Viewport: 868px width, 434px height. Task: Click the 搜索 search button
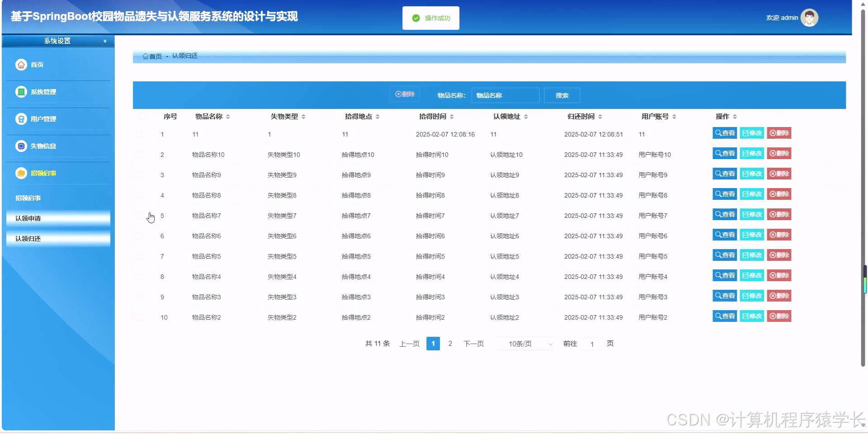pos(562,95)
